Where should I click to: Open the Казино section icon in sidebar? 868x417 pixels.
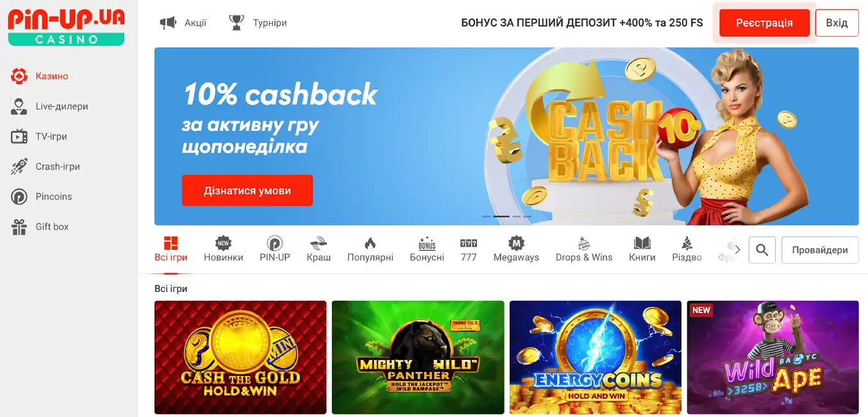[19, 76]
